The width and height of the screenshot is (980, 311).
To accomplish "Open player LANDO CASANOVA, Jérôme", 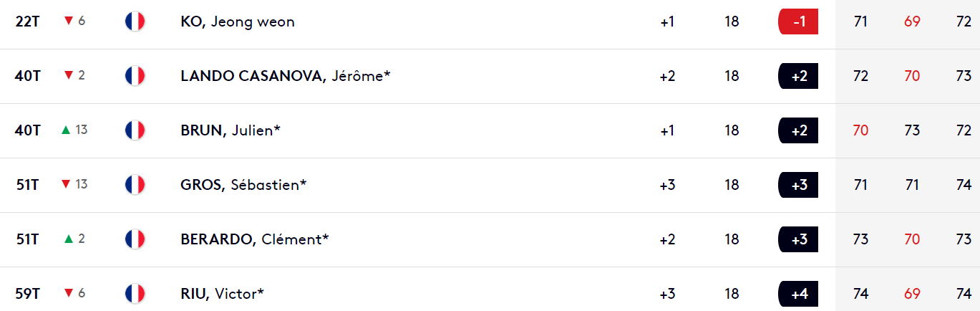I will click(286, 75).
